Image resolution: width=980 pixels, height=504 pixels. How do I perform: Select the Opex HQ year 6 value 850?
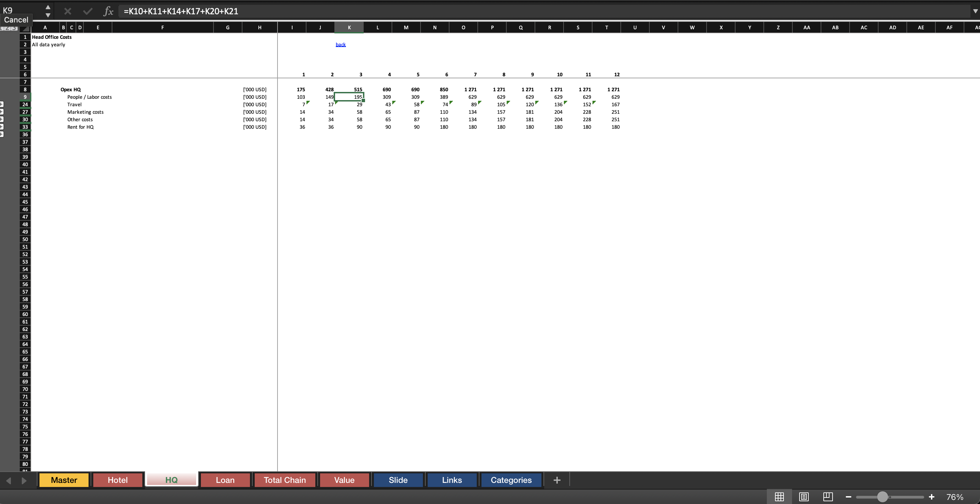coord(444,89)
